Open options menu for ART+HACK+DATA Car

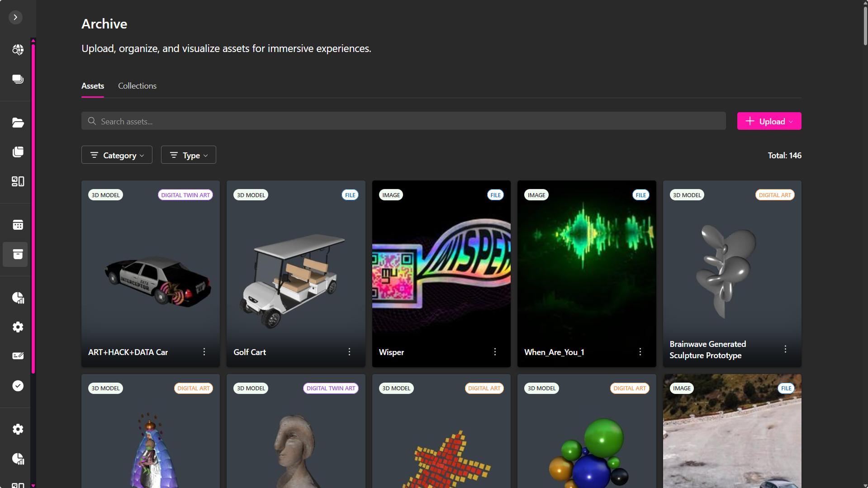coord(204,352)
